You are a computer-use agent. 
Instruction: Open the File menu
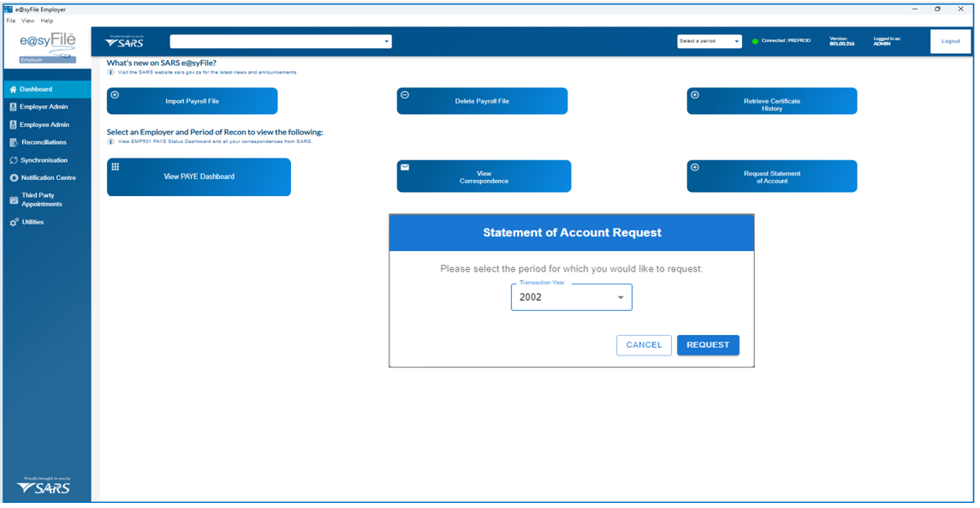tap(11, 21)
